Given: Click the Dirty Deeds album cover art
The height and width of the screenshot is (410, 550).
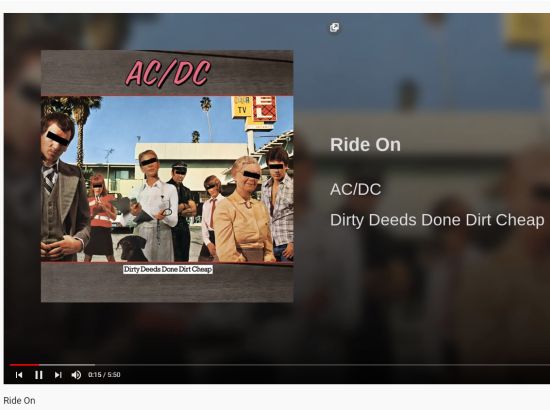Looking at the screenshot, I should (167, 176).
